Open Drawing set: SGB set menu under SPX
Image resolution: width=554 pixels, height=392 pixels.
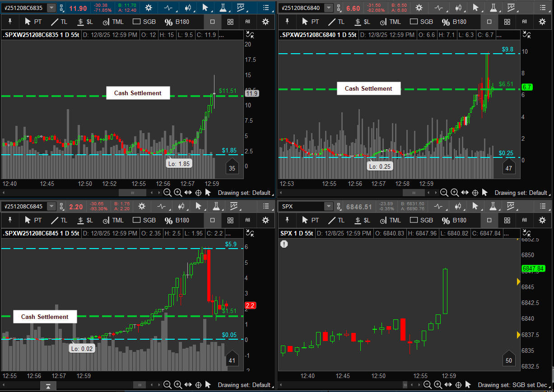click(512, 385)
